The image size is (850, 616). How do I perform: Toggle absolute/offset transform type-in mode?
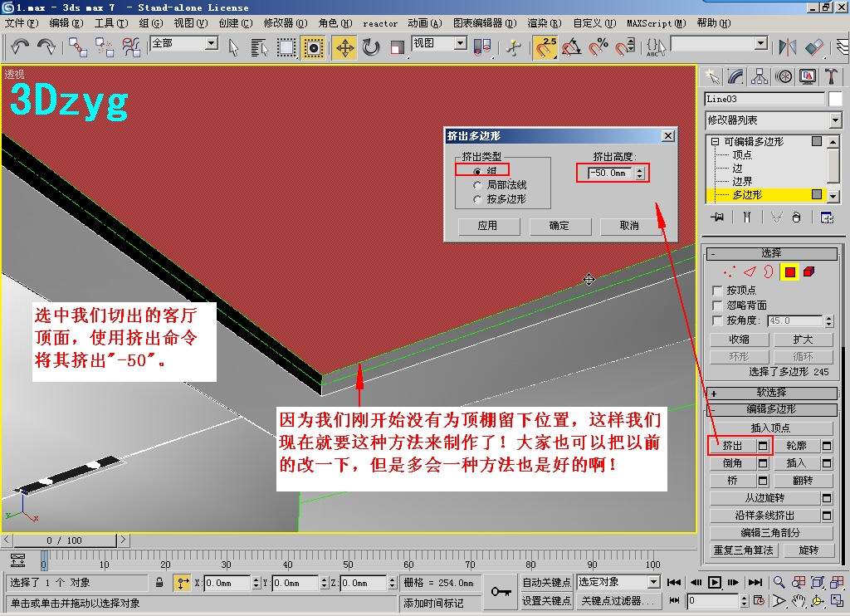[183, 583]
